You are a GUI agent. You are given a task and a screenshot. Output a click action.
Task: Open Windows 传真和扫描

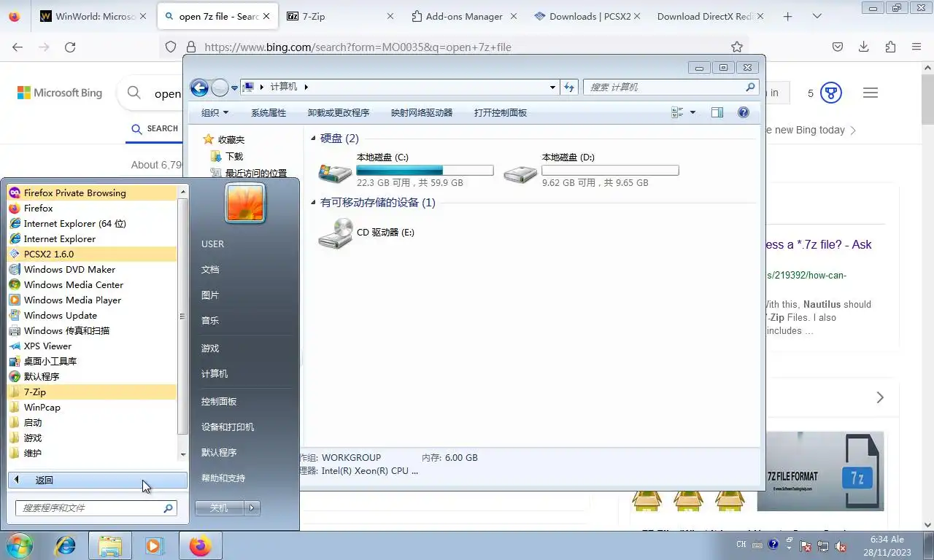pyautogui.click(x=92, y=330)
